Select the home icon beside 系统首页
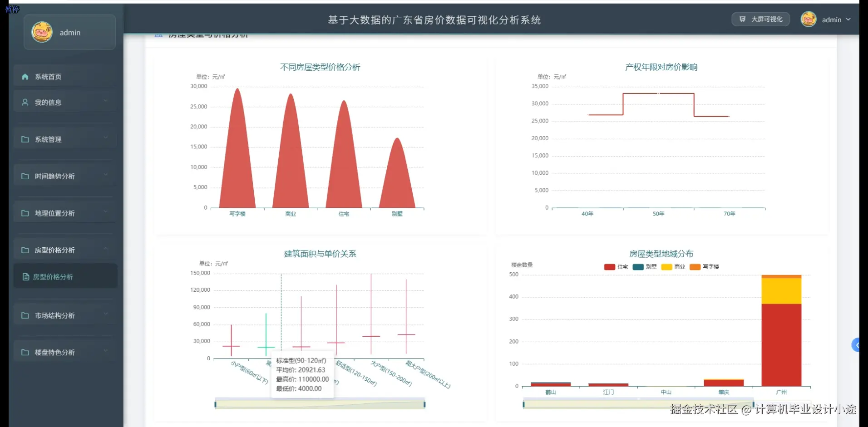Image resolution: width=868 pixels, height=427 pixels. tap(25, 77)
